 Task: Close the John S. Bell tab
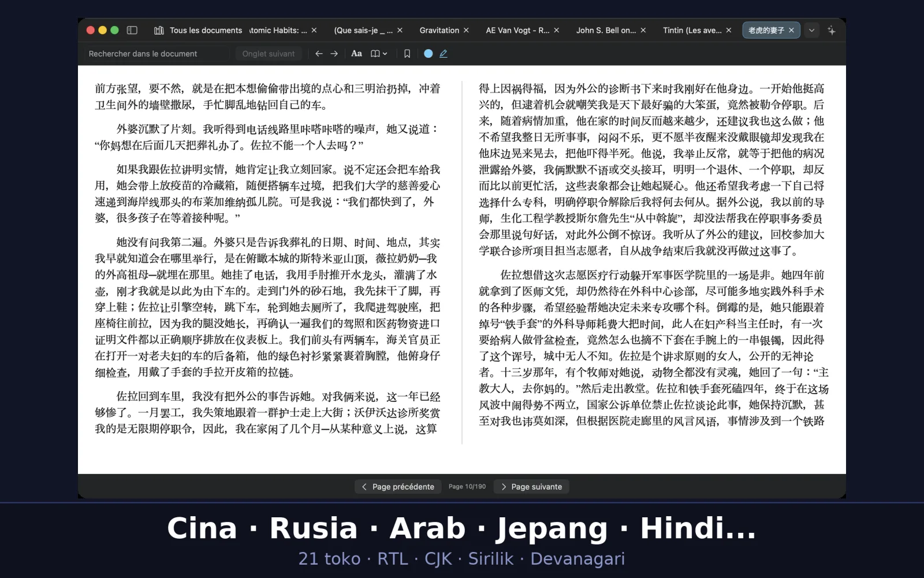pos(643,30)
